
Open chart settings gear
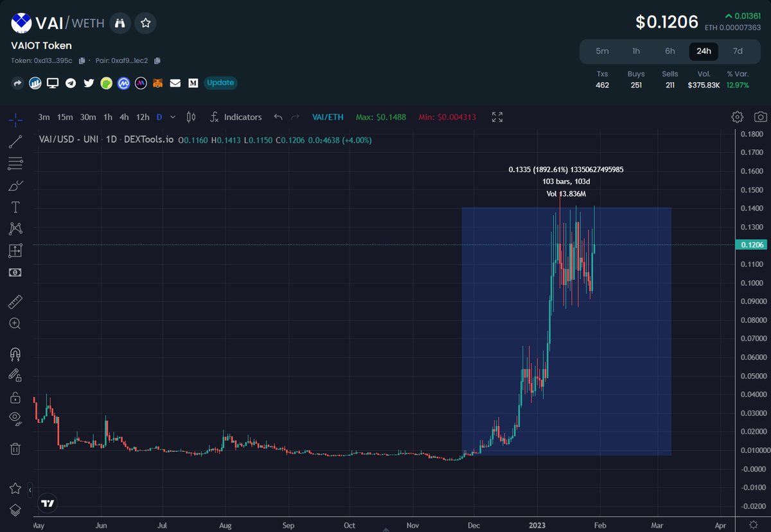[737, 117]
